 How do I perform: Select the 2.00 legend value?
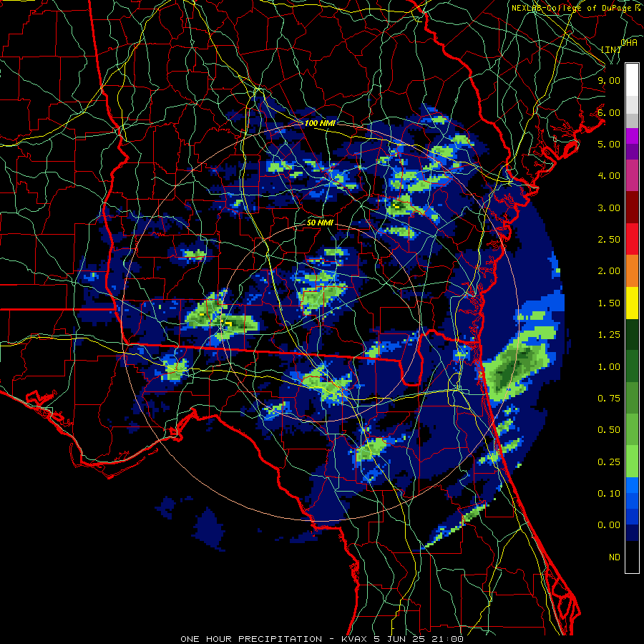click(609, 271)
